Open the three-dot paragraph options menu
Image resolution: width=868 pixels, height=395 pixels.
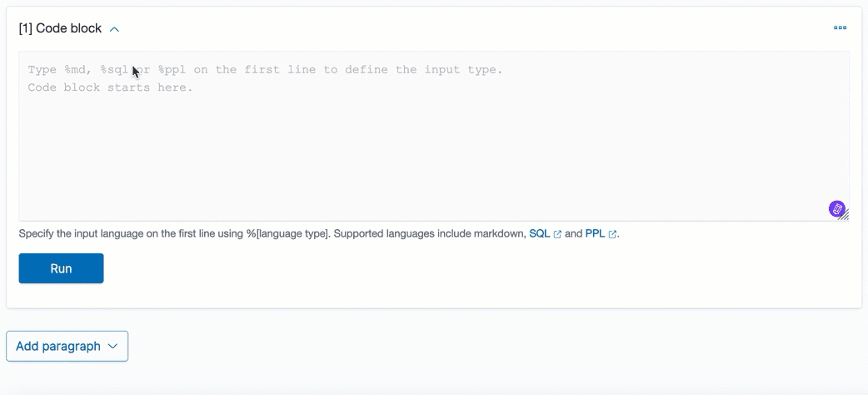(x=840, y=28)
